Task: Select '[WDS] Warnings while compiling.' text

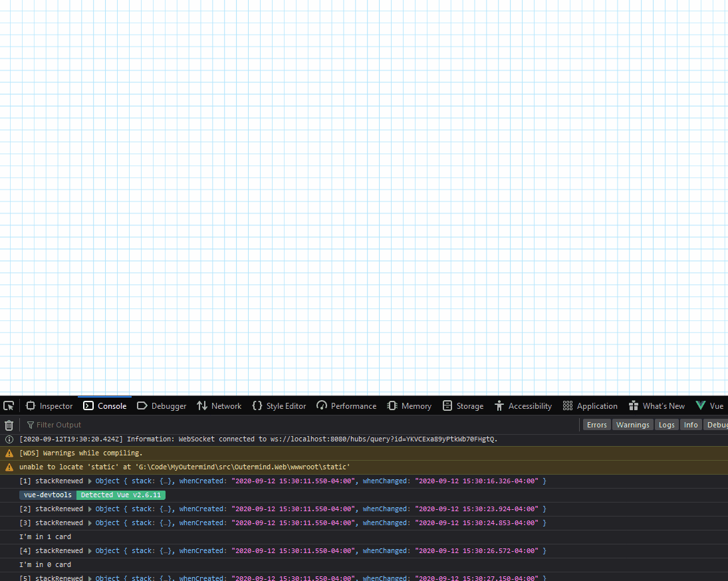Action: pos(81,453)
